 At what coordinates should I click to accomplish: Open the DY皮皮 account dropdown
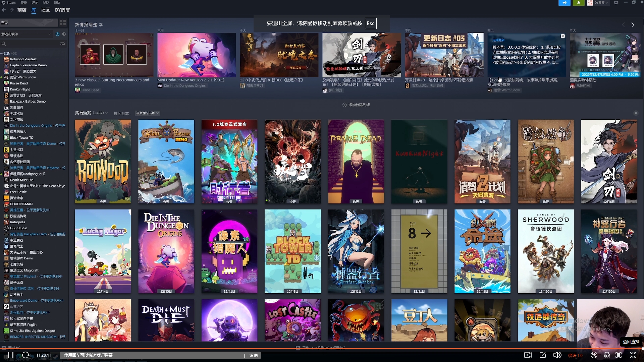tap(601, 3)
